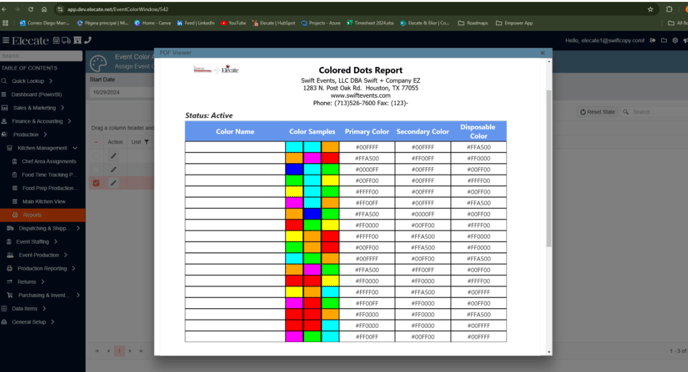Open the Feed | LinkedIn bookmark

[x=196, y=23]
